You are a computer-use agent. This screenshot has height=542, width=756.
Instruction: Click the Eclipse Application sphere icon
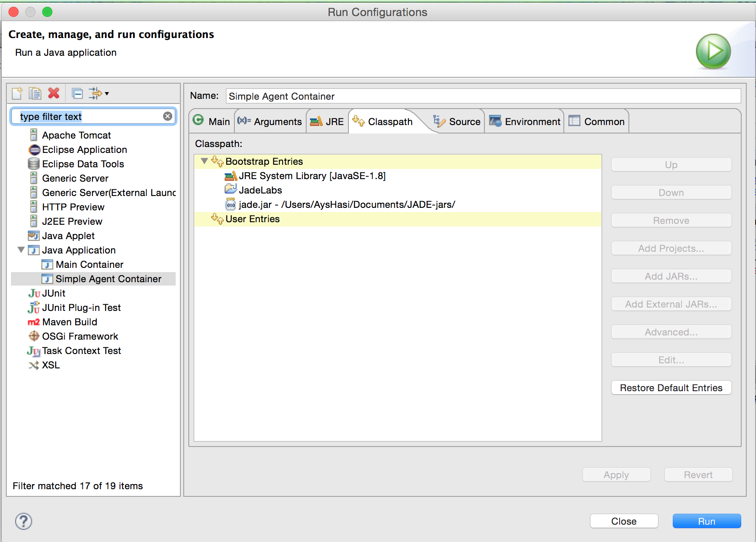coord(34,150)
